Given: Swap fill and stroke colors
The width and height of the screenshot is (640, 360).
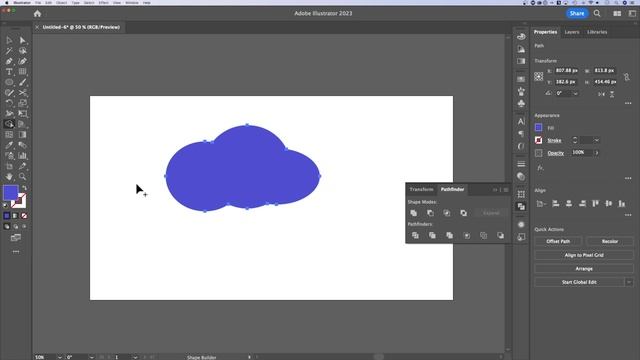Looking at the screenshot, I should pyautogui.click(x=24, y=188).
